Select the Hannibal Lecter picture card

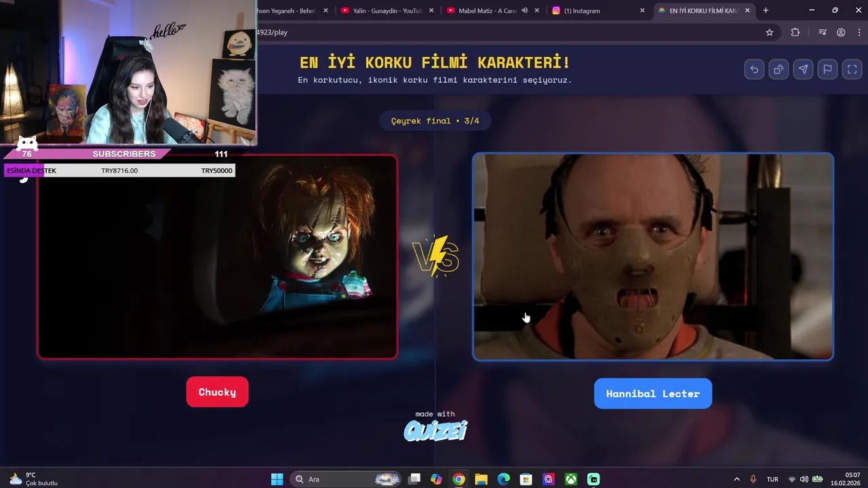point(652,256)
